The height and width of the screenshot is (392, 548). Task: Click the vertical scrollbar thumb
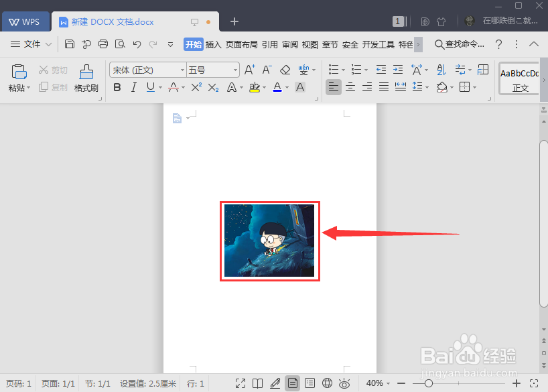pyautogui.click(x=543, y=224)
